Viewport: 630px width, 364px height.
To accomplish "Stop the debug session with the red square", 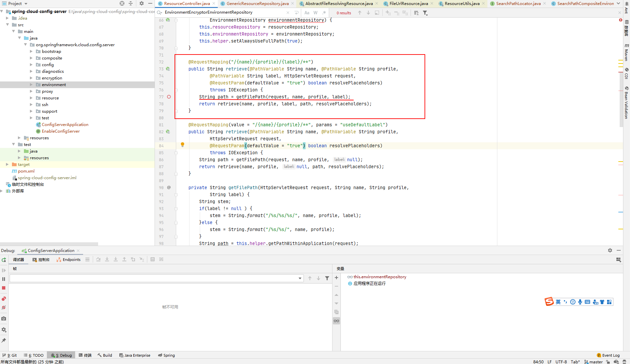I will pos(4,288).
